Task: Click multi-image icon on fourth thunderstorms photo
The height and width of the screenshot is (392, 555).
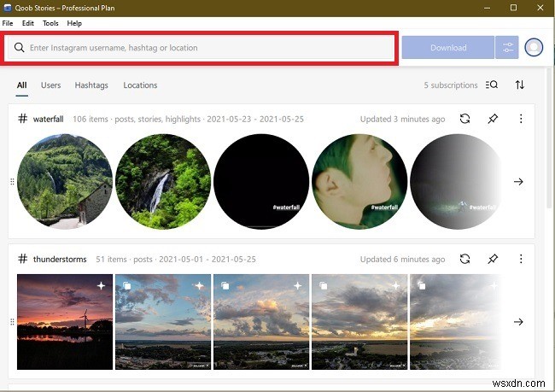Action: coord(323,285)
